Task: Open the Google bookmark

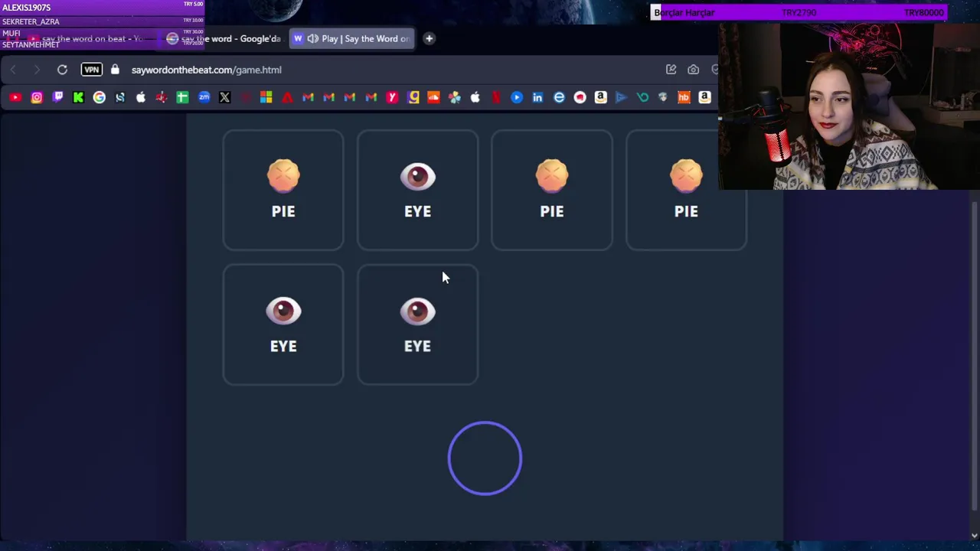Action: (x=99, y=97)
